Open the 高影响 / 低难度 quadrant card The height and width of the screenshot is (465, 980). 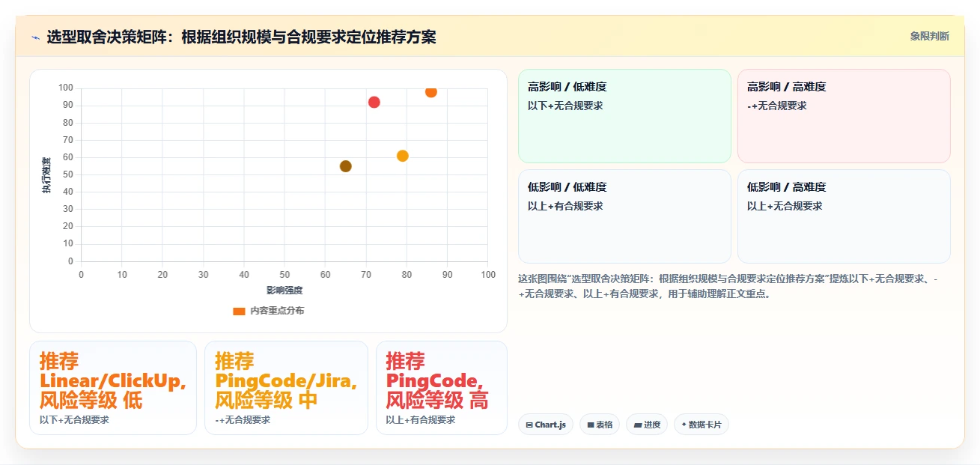coord(624,116)
